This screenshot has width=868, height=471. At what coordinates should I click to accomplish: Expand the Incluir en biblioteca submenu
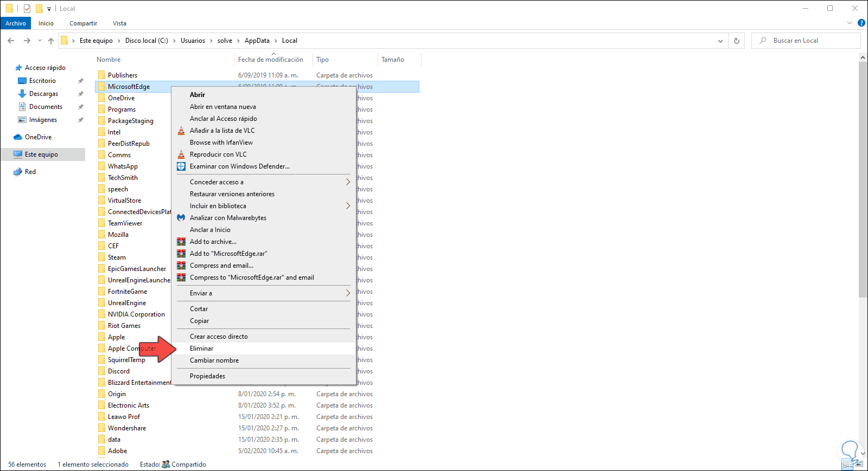[x=348, y=206]
